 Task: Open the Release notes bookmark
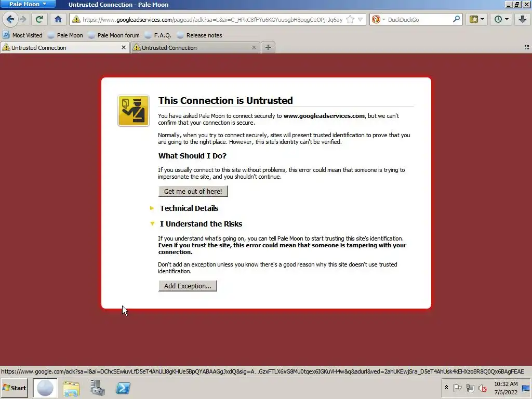200,35
